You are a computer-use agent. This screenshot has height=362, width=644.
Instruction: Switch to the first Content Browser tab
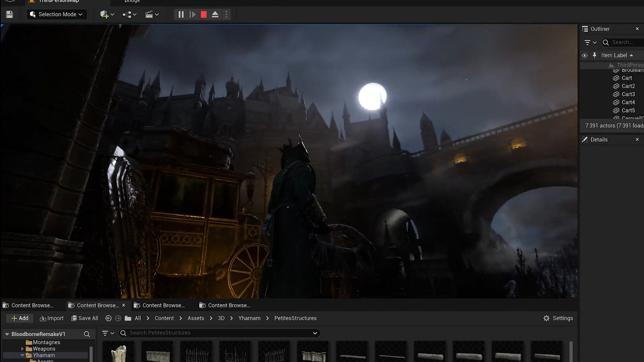[x=28, y=305]
